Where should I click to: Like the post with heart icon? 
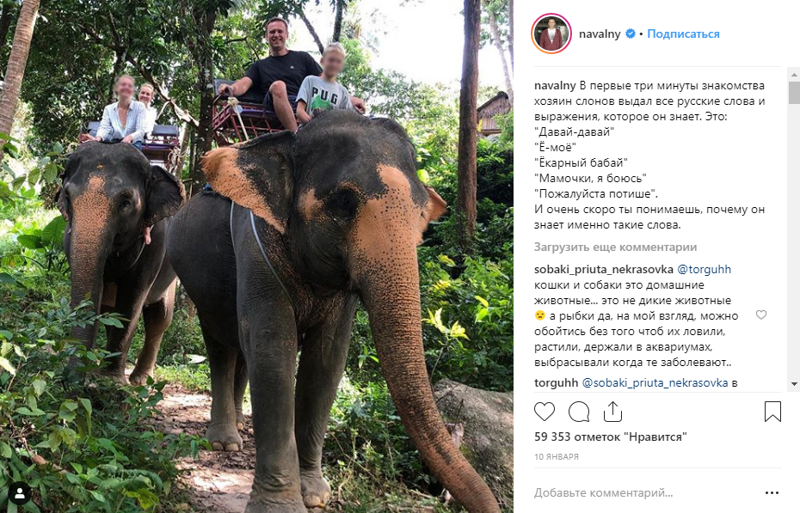[x=544, y=411]
